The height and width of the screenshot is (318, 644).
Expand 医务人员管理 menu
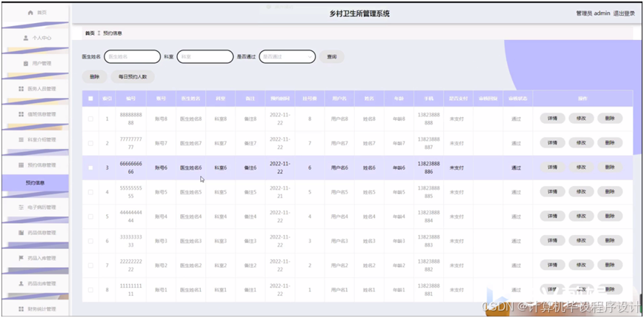point(36,89)
